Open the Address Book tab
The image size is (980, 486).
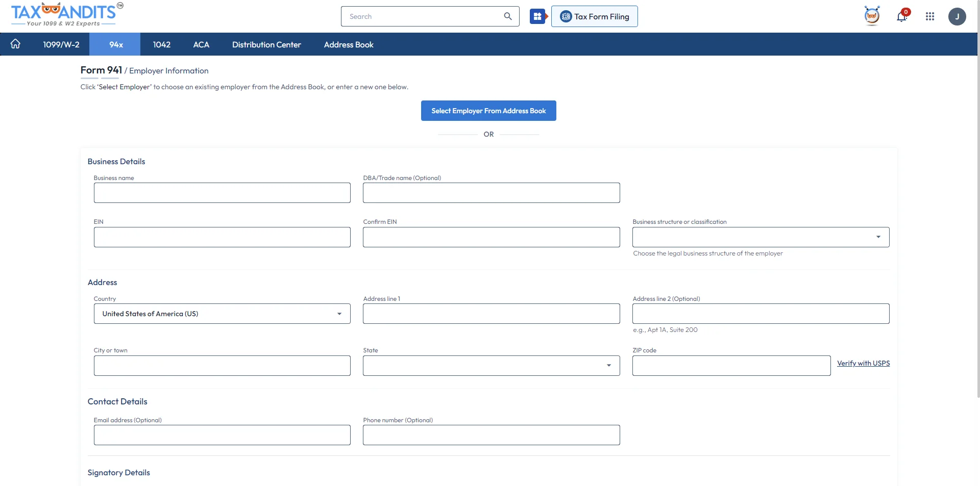[349, 44]
